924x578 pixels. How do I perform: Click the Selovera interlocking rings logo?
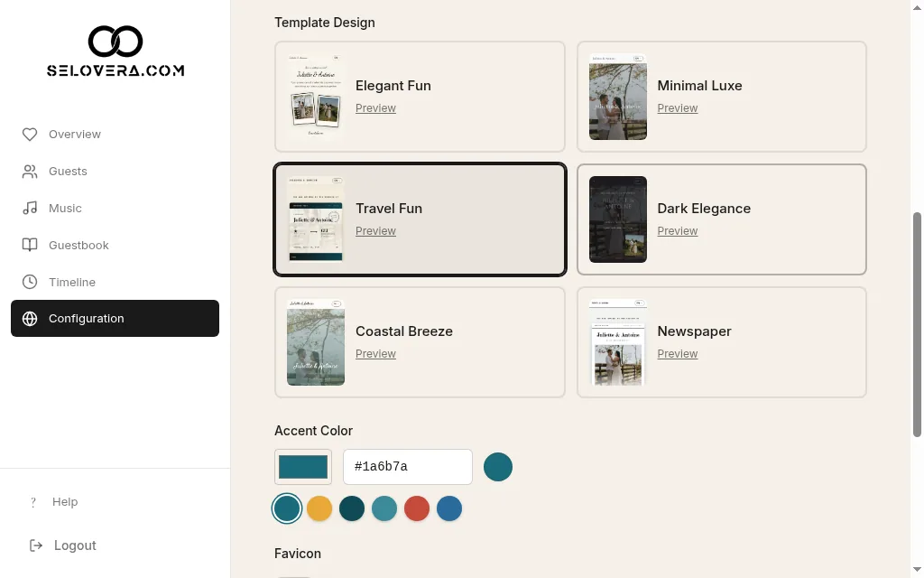(x=115, y=42)
